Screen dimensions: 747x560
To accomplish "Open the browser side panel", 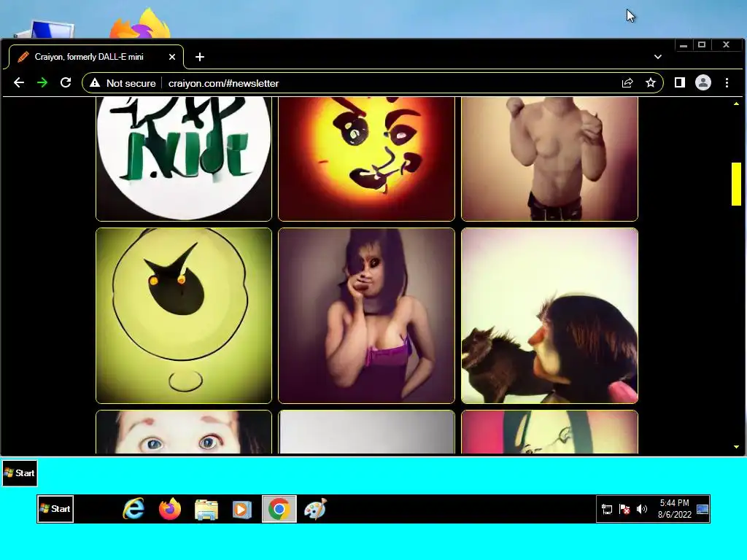I will pos(680,83).
